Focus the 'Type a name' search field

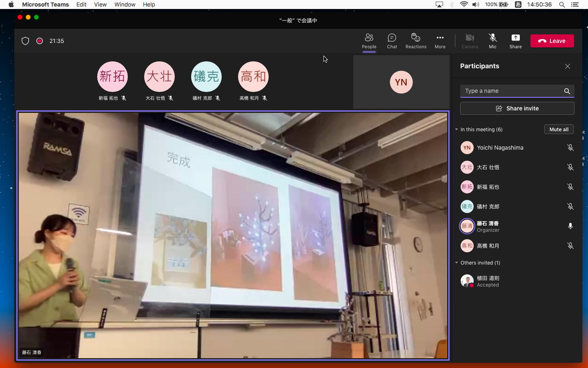pos(517,91)
